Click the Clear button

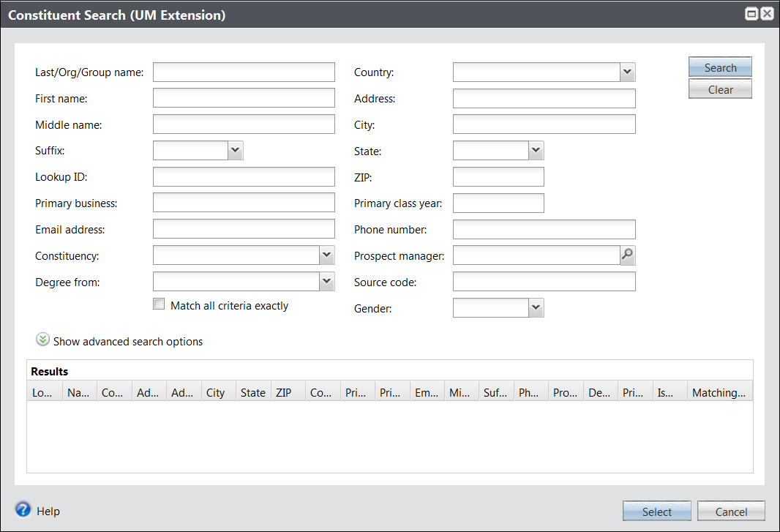point(720,89)
